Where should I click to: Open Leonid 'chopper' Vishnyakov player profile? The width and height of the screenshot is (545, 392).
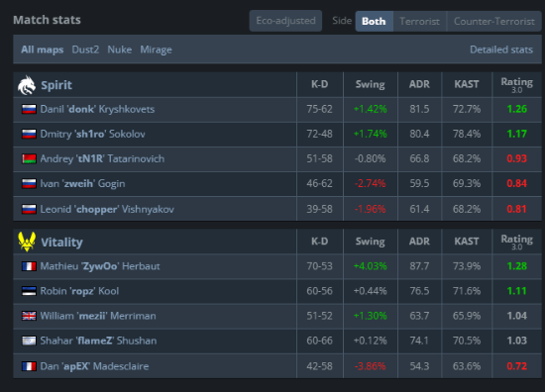pyautogui.click(x=107, y=210)
